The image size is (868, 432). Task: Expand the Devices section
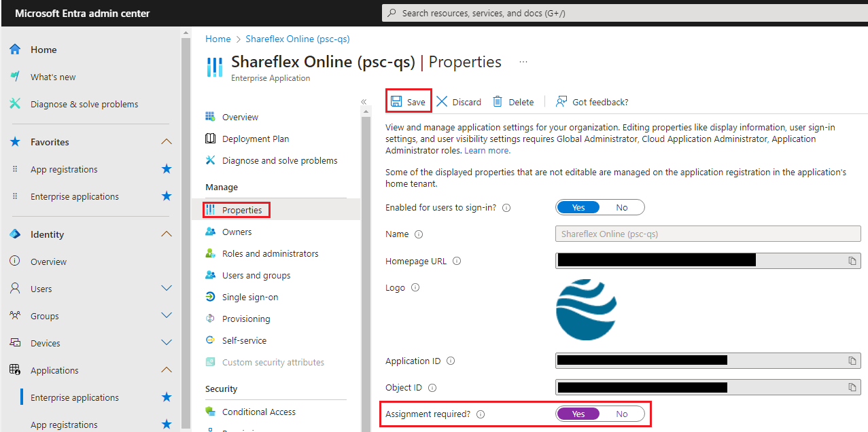point(167,343)
